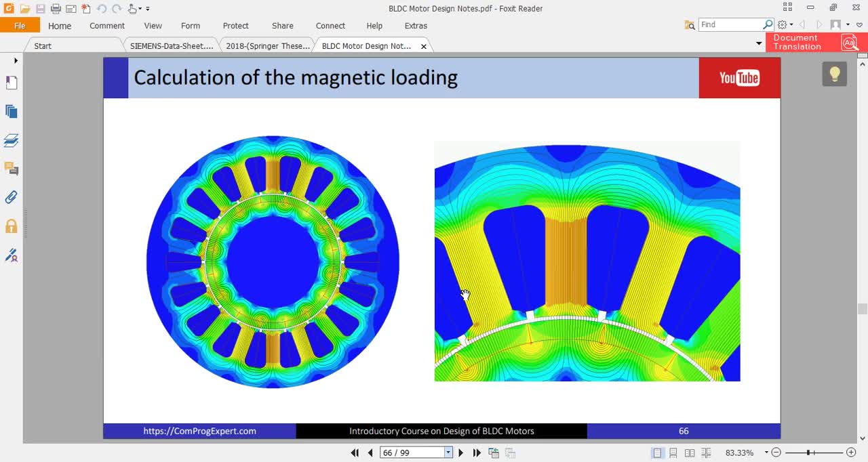Open the Help ribbon tab
868x462 pixels.
click(x=374, y=26)
